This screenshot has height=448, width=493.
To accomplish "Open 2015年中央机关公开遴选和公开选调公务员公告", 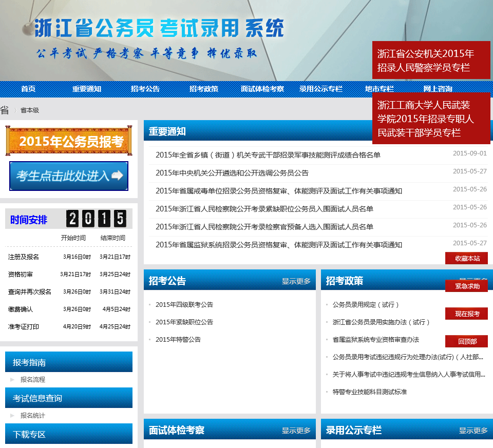I will point(232,173).
